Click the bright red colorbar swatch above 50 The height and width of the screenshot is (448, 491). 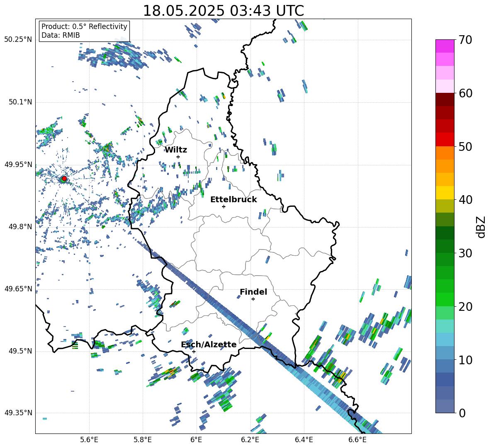[x=445, y=140]
